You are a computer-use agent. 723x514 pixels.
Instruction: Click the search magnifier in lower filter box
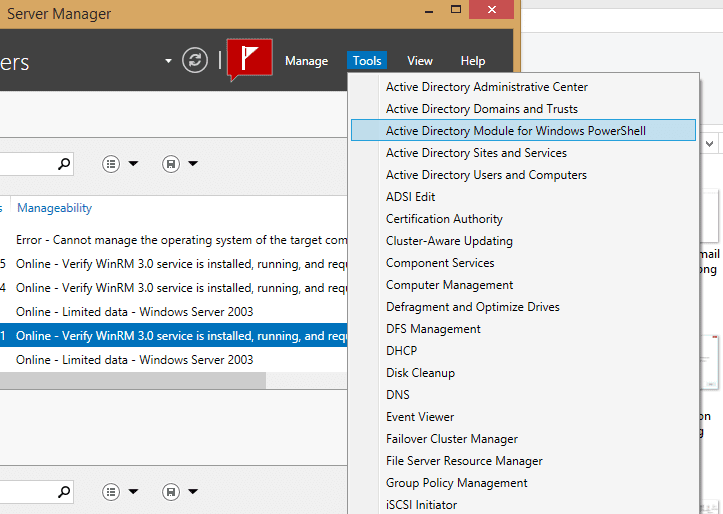(x=64, y=492)
